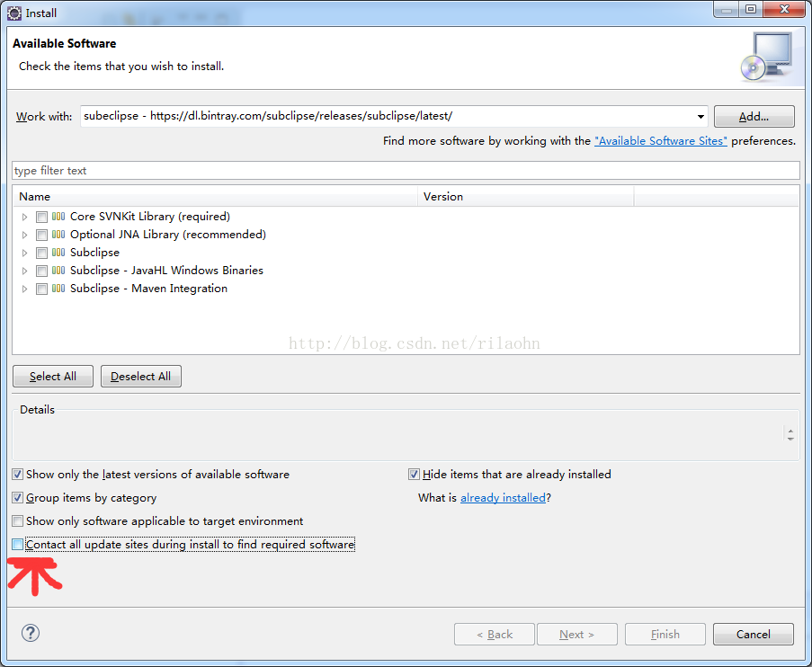Click the type filter text field
Screen dimensions: 812x667
[x=406, y=171]
